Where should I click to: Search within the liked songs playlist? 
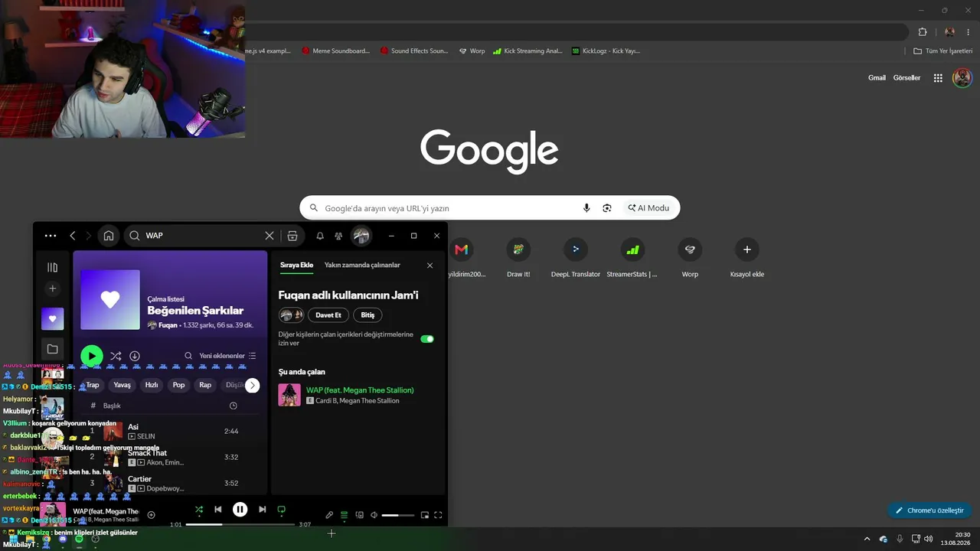(x=188, y=356)
